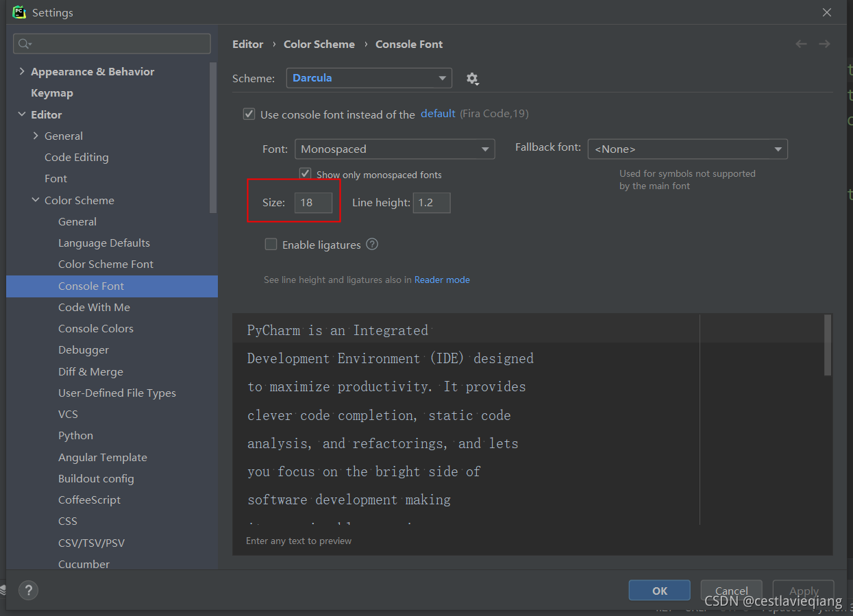Collapse the Color Scheme tree node
Image resolution: width=853 pixels, height=616 pixels.
pyautogui.click(x=36, y=200)
